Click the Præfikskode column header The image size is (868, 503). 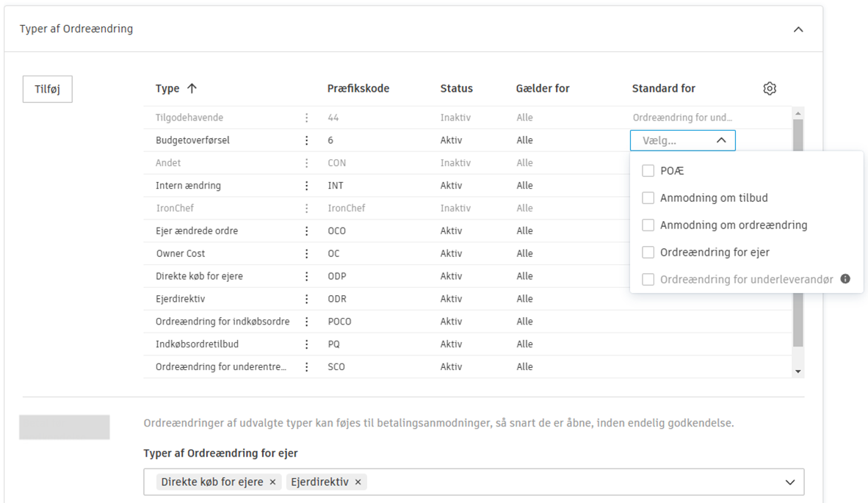coord(358,89)
